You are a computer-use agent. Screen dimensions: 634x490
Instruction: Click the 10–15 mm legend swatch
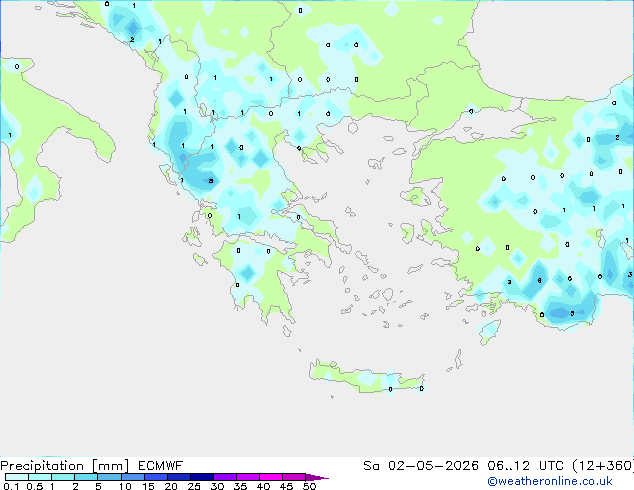click(132, 477)
